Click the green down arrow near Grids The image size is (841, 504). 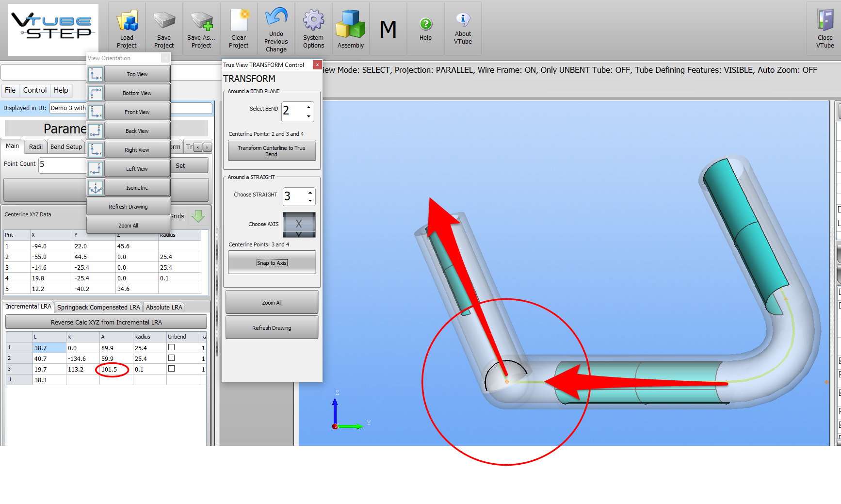[198, 216]
